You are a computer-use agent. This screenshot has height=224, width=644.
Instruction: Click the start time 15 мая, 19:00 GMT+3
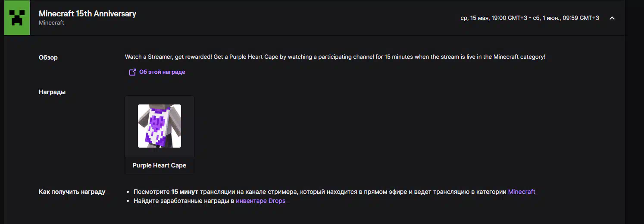coord(498,18)
